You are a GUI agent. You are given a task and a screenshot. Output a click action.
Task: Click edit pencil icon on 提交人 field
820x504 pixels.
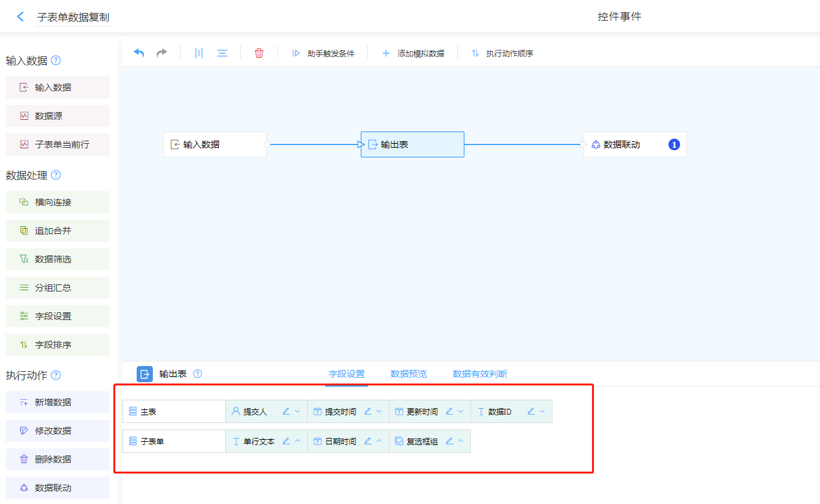tap(286, 411)
